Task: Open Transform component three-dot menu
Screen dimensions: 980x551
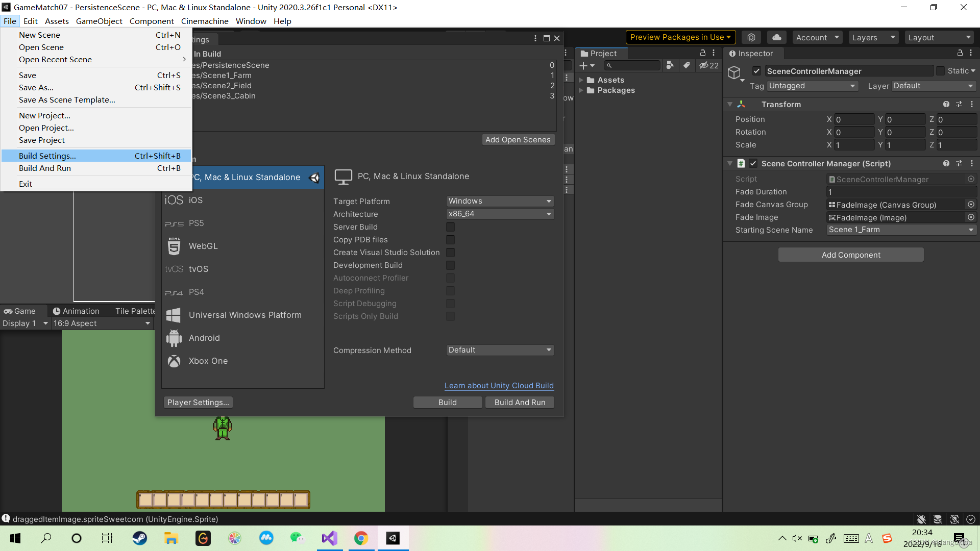Action: (972, 104)
